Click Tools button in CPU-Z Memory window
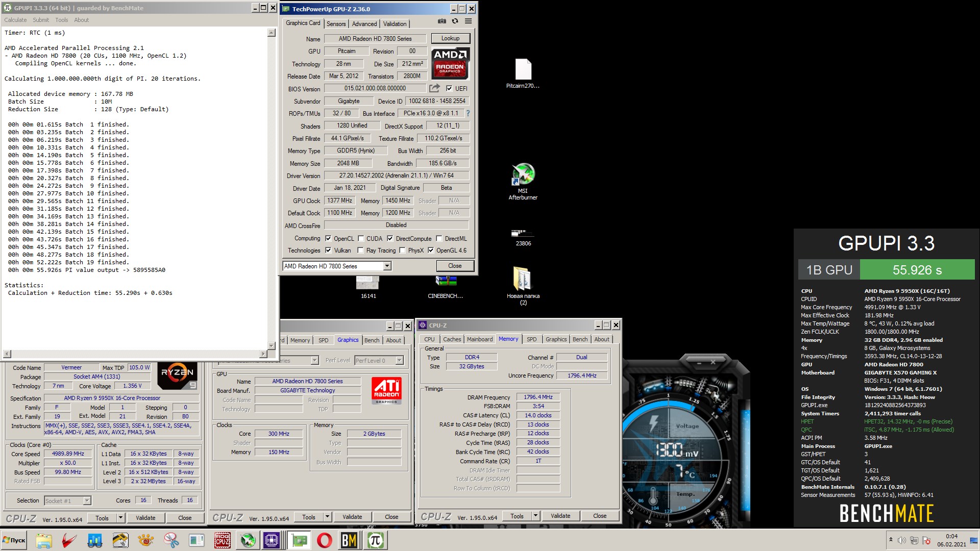This screenshot has width=980, height=551. (x=517, y=516)
